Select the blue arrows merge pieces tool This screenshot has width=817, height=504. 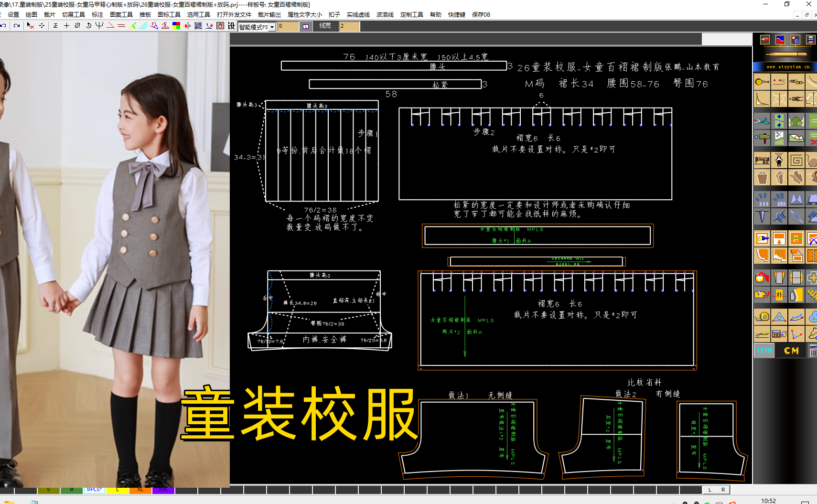coord(779,121)
